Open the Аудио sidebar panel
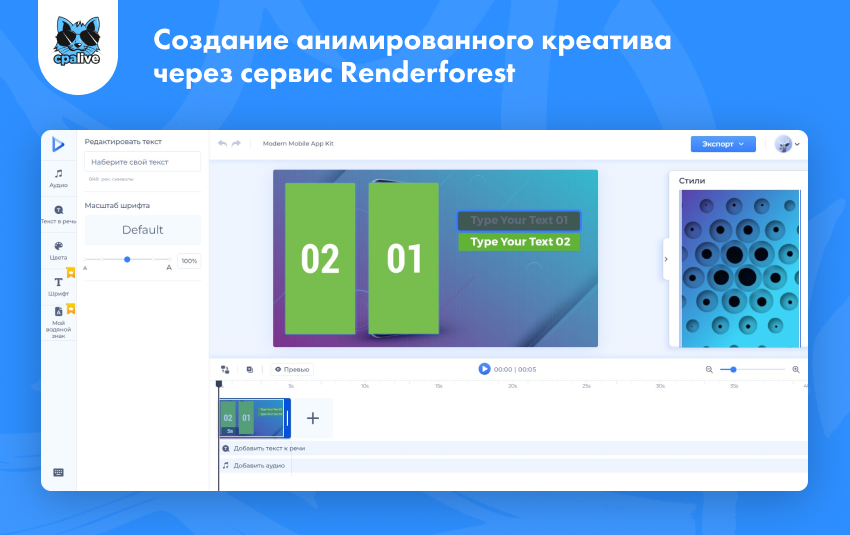Screen dimensions: 850x535 coord(59,178)
